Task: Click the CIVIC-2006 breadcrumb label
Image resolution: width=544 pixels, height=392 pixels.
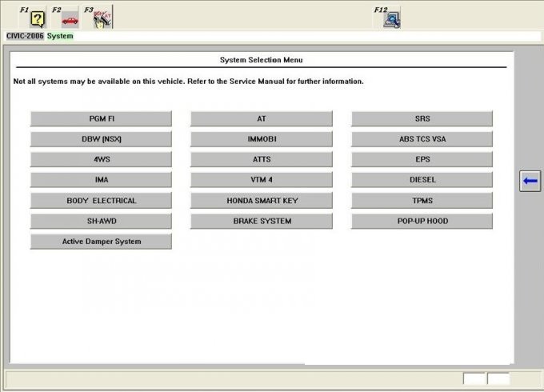Action: point(25,36)
